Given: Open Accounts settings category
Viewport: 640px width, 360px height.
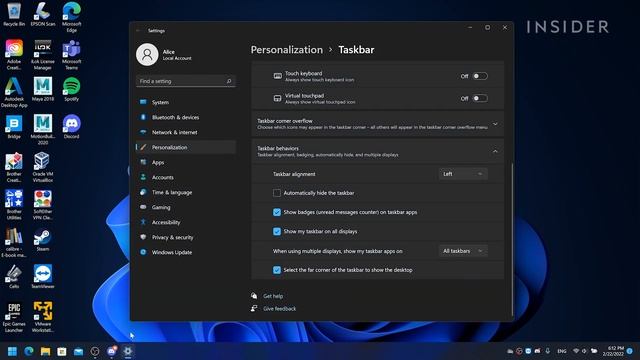Looking at the screenshot, I should [186, 178].
